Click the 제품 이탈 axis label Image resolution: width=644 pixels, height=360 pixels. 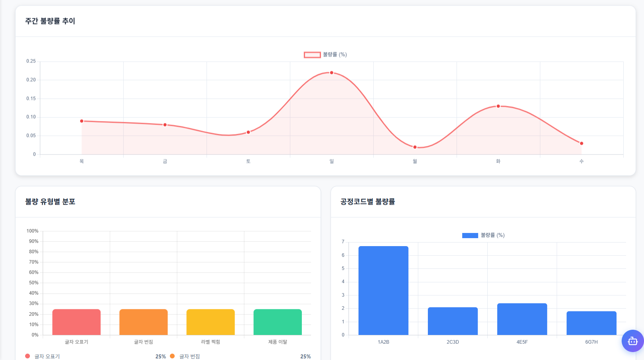click(x=278, y=342)
